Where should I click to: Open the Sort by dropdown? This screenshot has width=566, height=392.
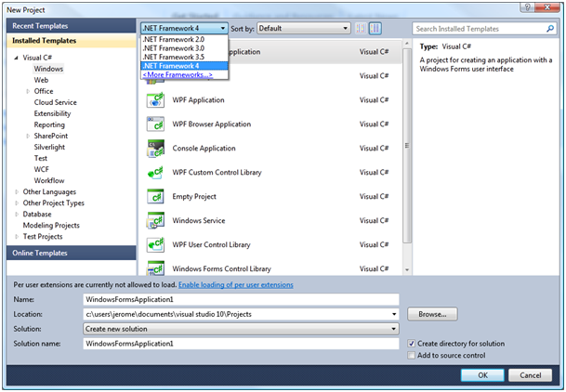(x=303, y=29)
